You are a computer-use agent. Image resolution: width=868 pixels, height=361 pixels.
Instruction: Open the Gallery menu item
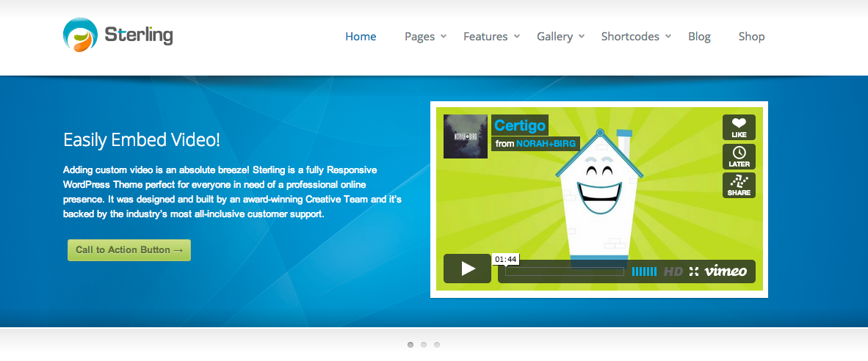pyautogui.click(x=554, y=37)
